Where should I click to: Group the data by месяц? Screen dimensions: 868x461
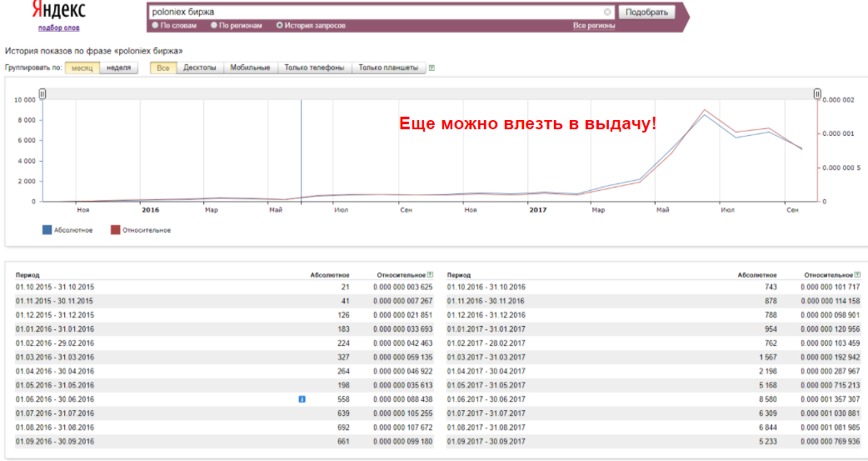(x=82, y=68)
